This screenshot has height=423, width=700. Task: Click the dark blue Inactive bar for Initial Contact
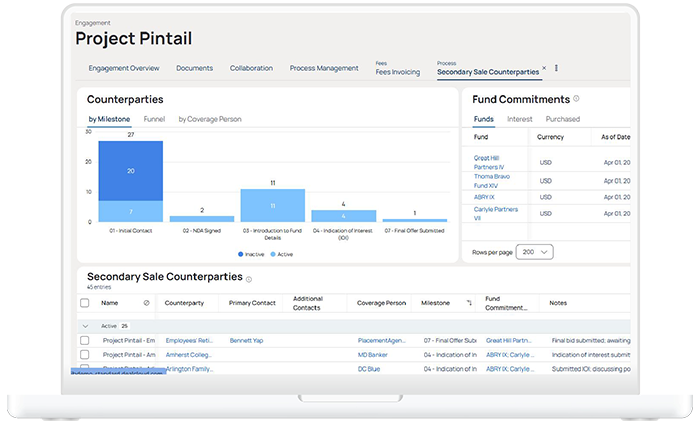tap(130, 171)
